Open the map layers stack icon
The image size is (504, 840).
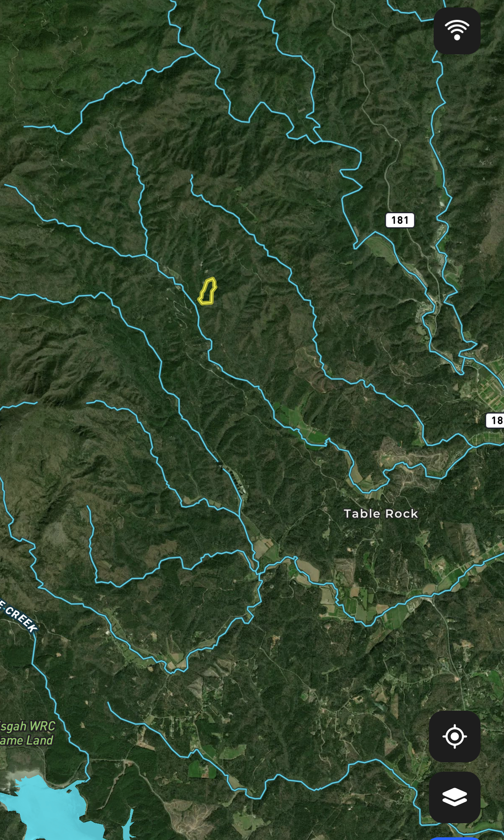pos(455,797)
